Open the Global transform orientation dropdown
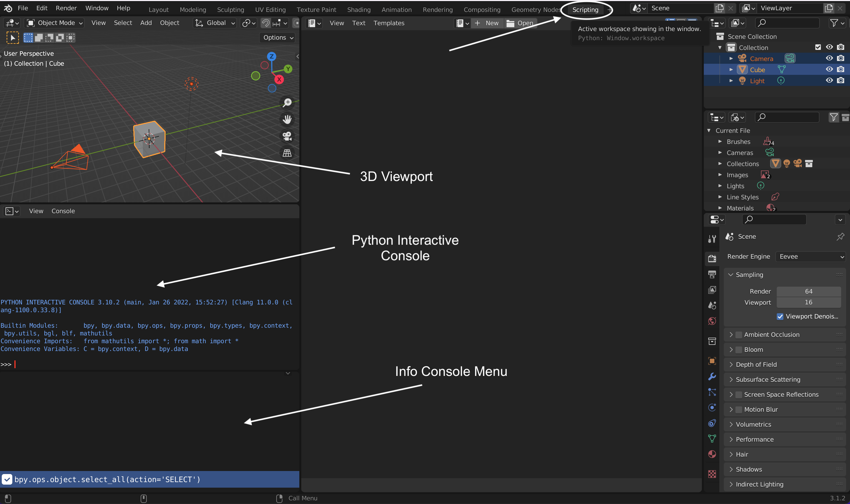The width and height of the screenshot is (850, 504). [215, 23]
